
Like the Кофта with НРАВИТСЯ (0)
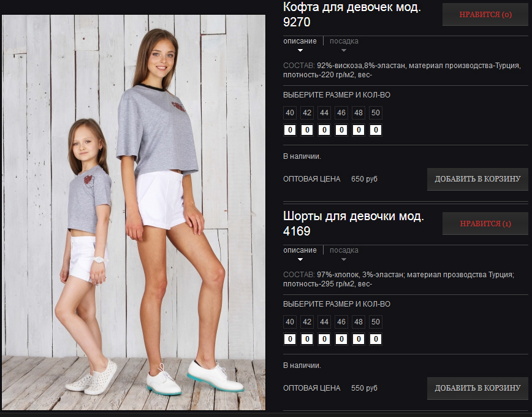click(485, 15)
